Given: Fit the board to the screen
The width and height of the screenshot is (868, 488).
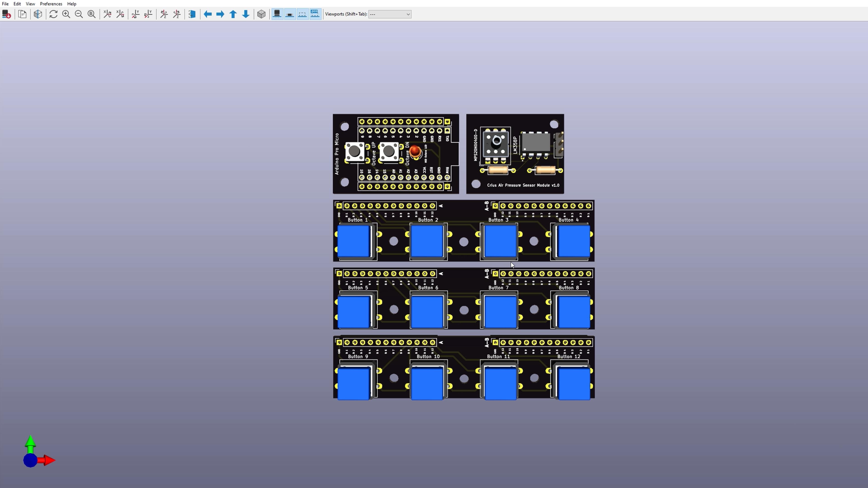Looking at the screenshot, I should coord(92,14).
